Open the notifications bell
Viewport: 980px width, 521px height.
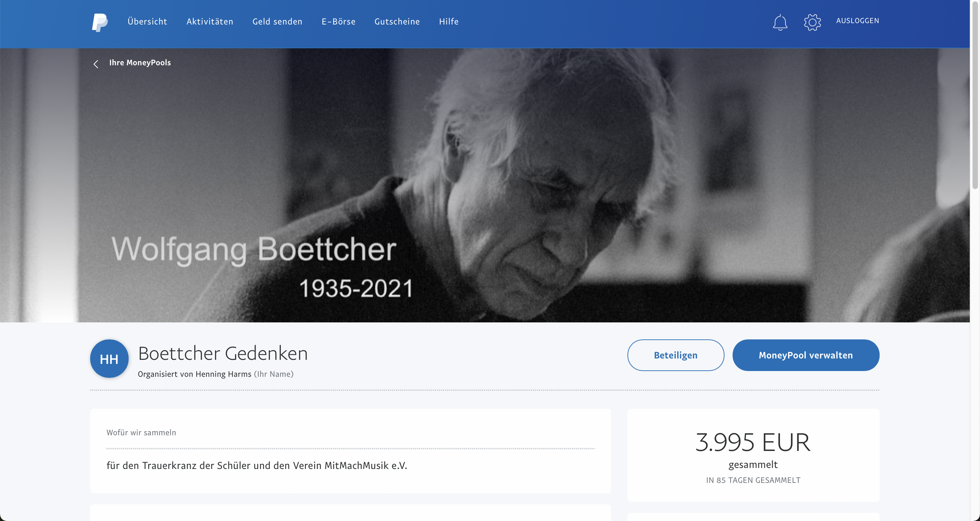click(780, 22)
